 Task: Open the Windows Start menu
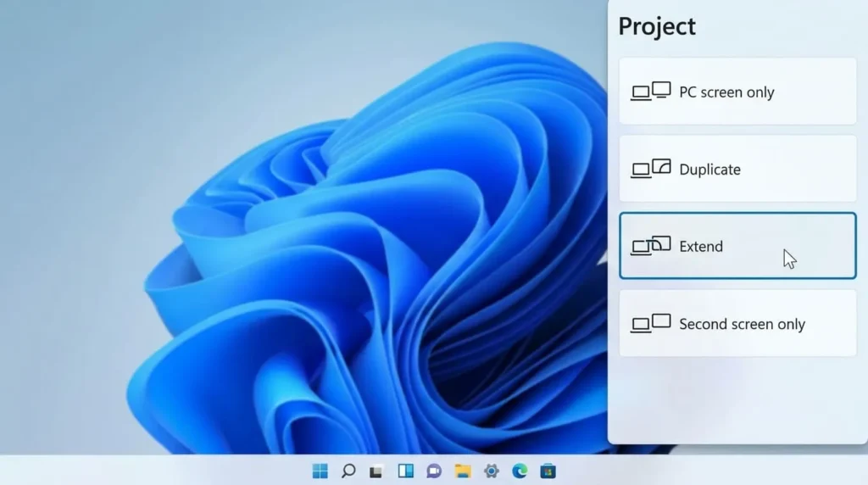[320, 471]
